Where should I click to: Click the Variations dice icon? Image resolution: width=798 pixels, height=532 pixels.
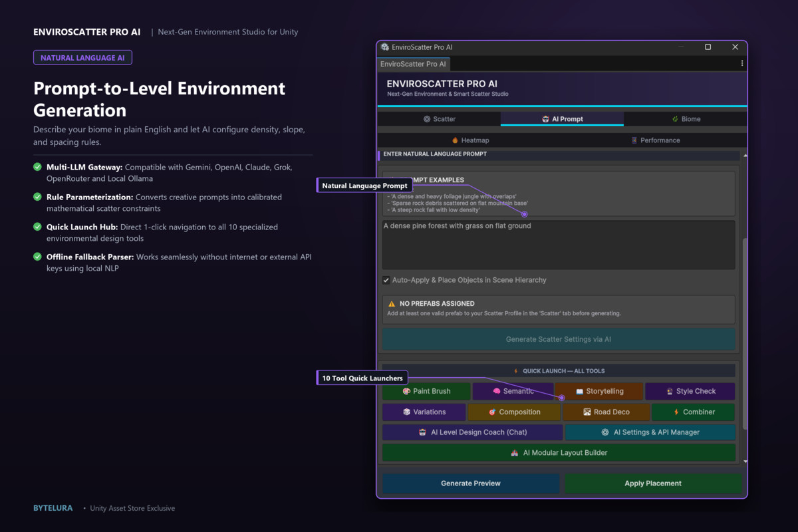(406, 412)
